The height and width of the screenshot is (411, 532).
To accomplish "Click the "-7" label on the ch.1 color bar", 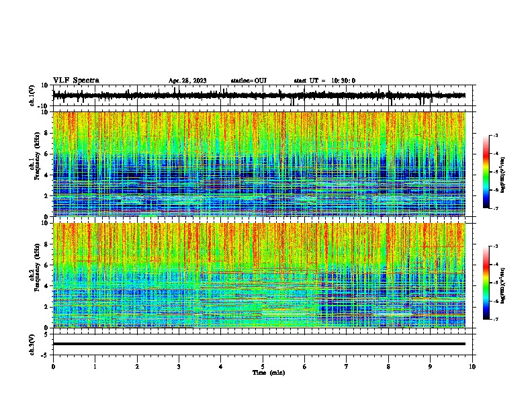I will tap(495, 208).
